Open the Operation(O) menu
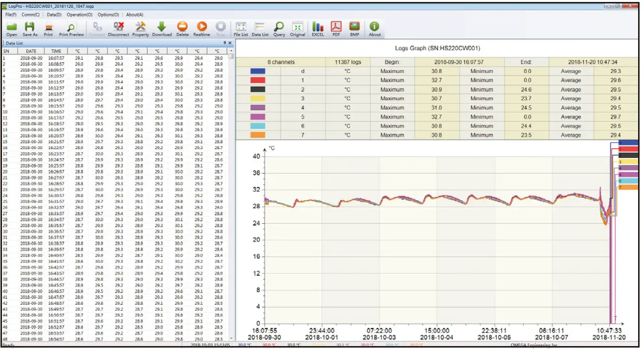Image resolution: width=644 pixels, height=350 pixels. point(80,15)
